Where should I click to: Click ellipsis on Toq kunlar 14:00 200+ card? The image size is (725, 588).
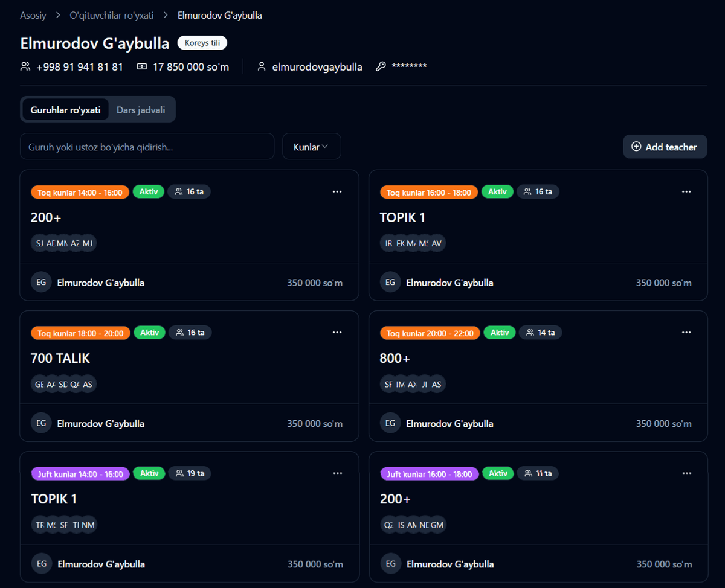337,191
